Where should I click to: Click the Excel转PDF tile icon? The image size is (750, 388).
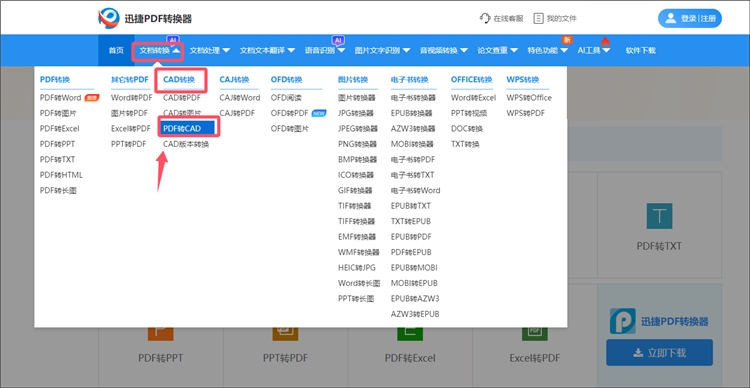(x=534, y=333)
